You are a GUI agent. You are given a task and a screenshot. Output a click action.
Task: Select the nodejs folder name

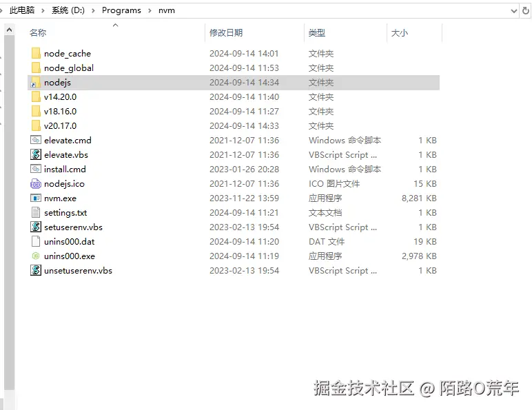pyautogui.click(x=57, y=83)
